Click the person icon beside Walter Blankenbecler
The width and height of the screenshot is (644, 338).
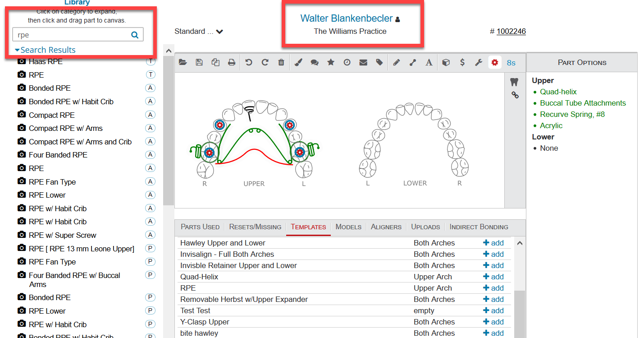pyautogui.click(x=397, y=19)
